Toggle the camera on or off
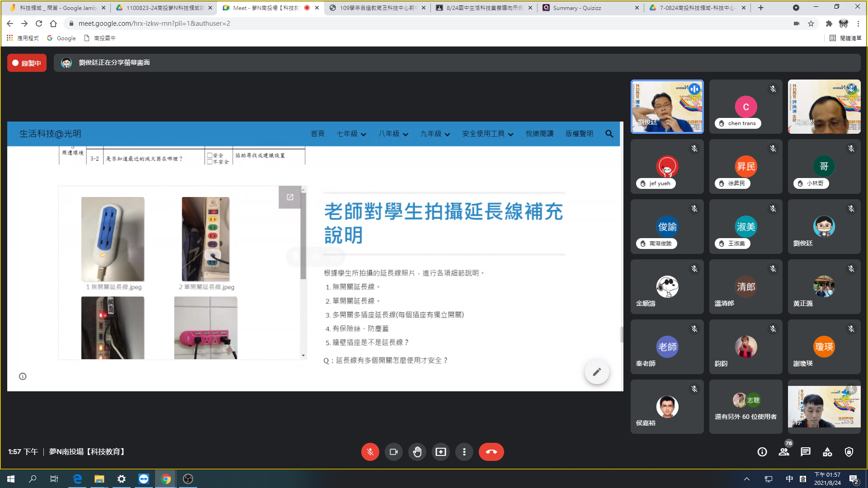Image resolution: width=868 pixels, height=488 pixels. click(393, 452)
